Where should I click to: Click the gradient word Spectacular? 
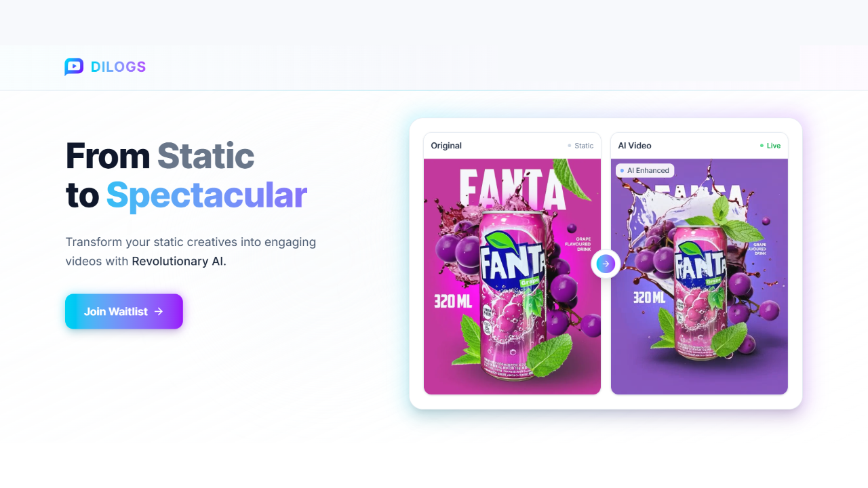pyautogui.click(x=207, y=195)
